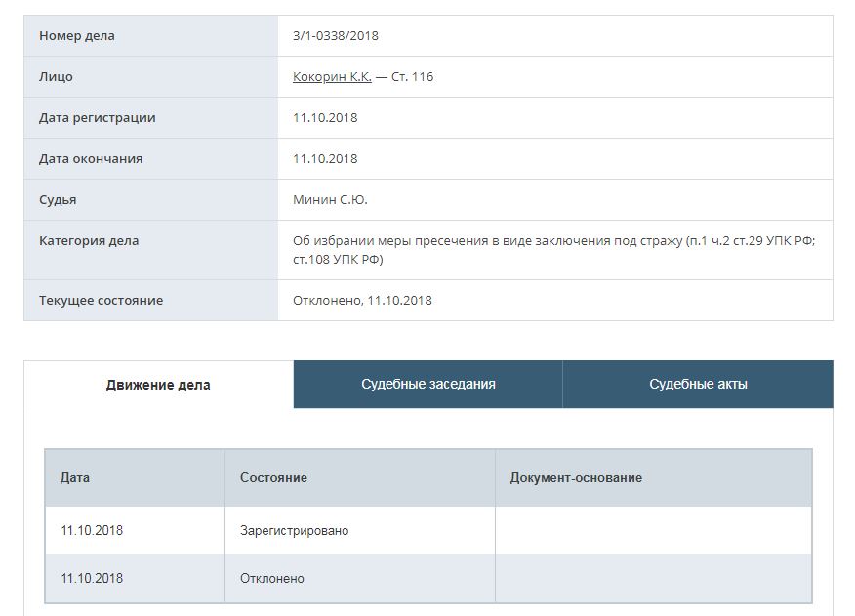
Task: Click the "Отклонено, 11.10.2018" current status value
Action: click(362, 301)
